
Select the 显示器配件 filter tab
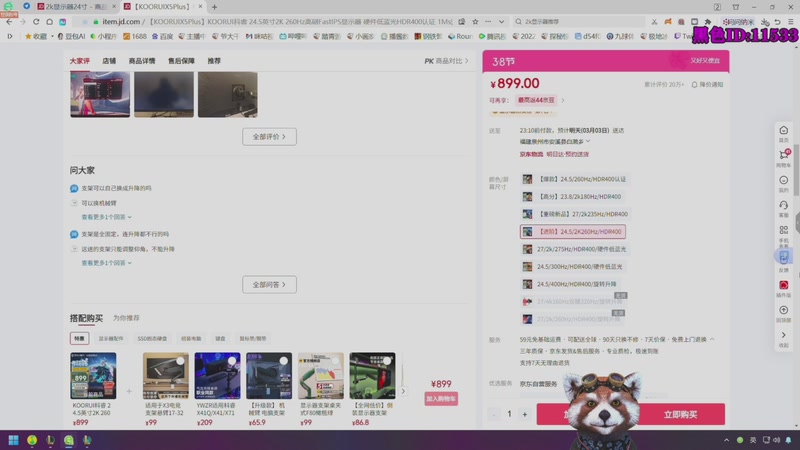(111, 339)
